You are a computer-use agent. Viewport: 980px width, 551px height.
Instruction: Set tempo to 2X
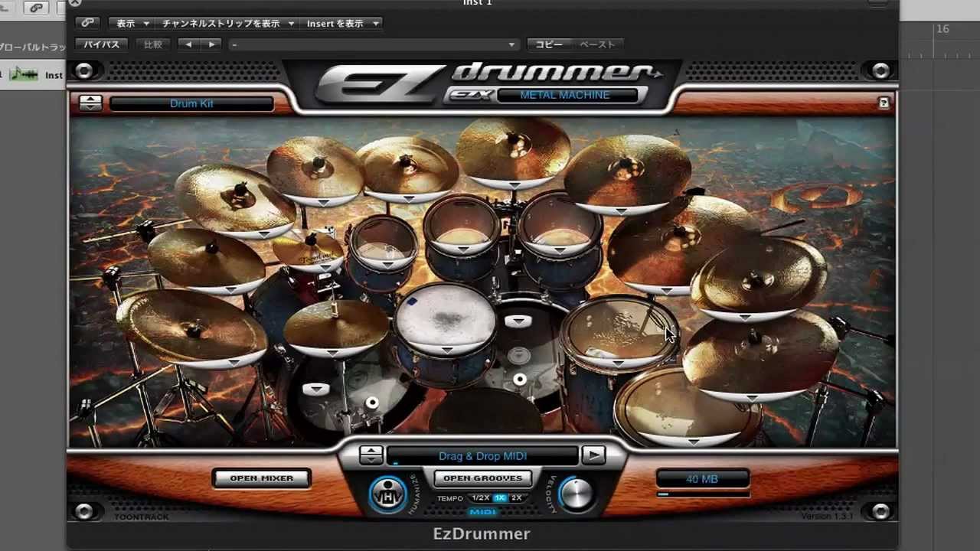[517, 498]
